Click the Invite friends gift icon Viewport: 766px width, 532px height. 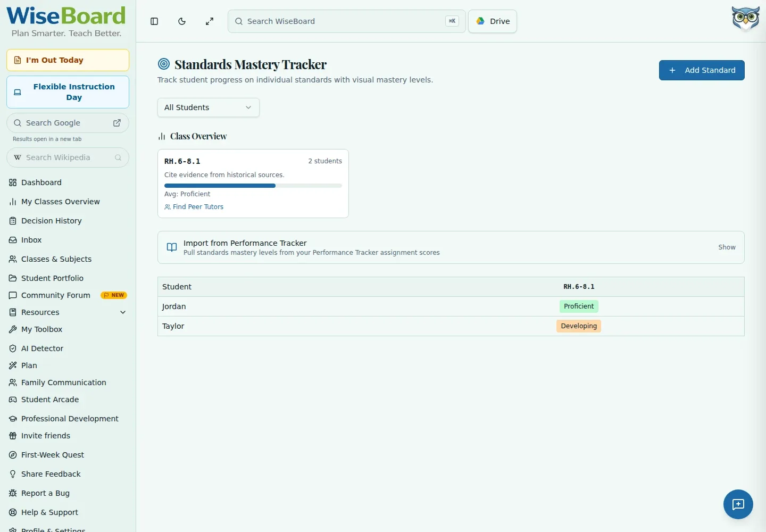point(13,436)
